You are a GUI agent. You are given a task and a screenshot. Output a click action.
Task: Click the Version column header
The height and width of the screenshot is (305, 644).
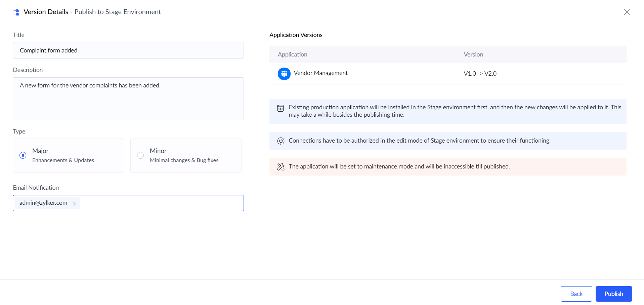(473, 54)
